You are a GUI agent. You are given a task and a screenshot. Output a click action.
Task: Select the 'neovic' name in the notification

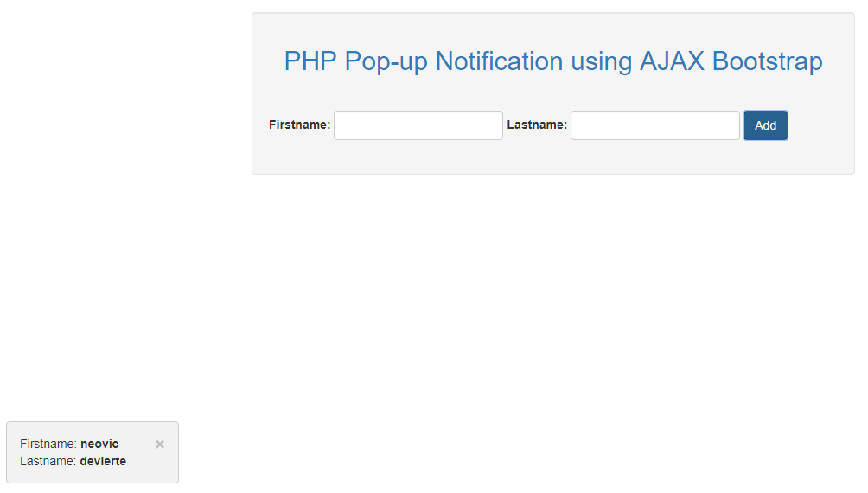click(x=99, y=444)
